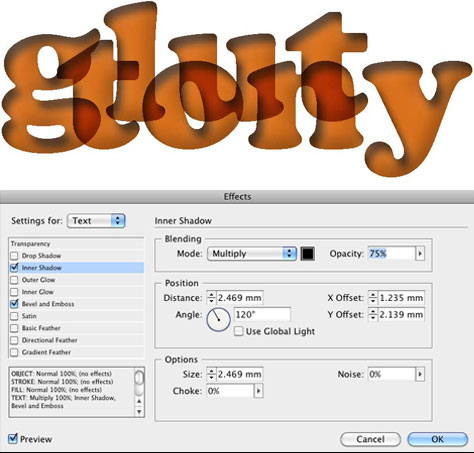This screenshot has height=453, width=474.
Task: Click the Angle dial control
Action: click(x=218, y=319)
